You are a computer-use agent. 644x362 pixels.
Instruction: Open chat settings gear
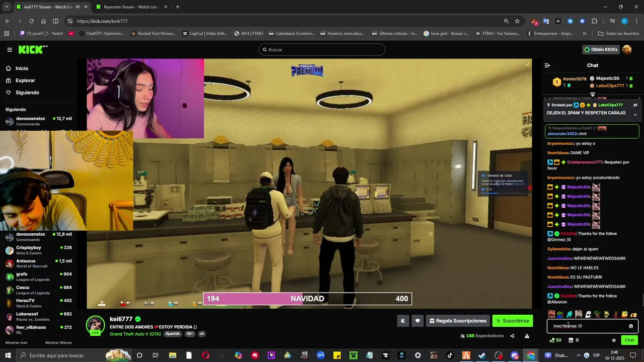point(614,340)
